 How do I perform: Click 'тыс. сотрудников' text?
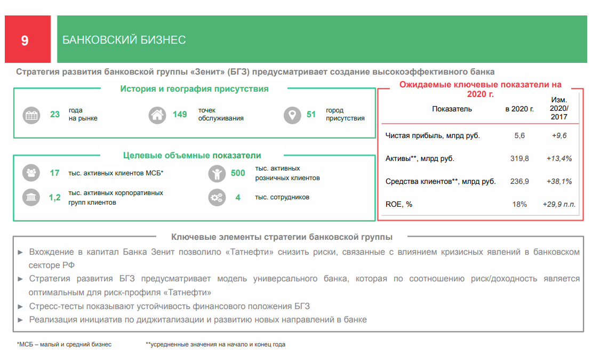click(282, 197)
